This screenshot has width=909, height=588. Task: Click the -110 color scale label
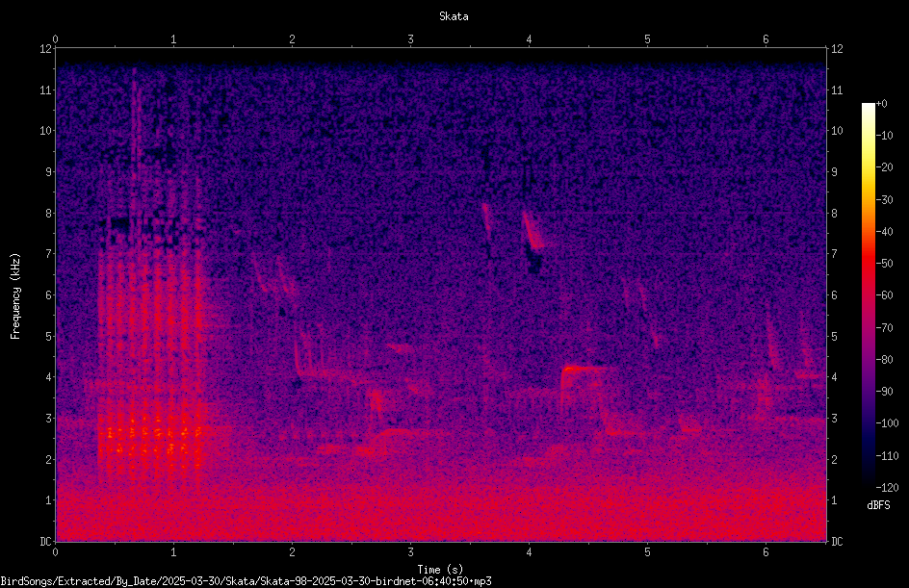[887, 456]
